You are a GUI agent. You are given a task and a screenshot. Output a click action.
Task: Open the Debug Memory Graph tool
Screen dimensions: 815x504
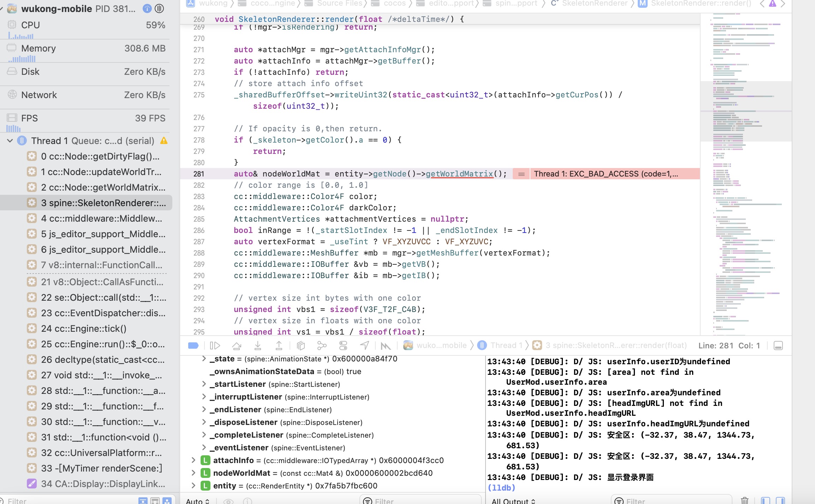tap(322, 346)
